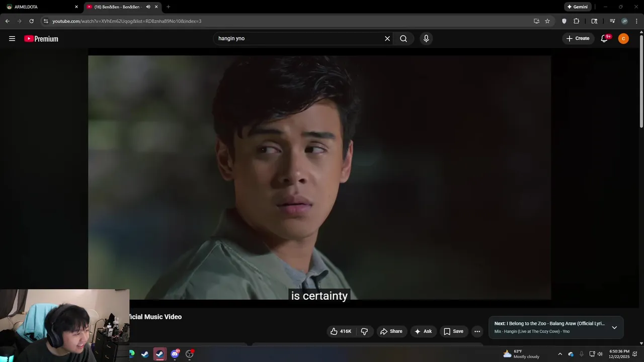Submit search with the magnifier button
The height and width of the screenshot is (362, 644).
click(x=404, y=39)
